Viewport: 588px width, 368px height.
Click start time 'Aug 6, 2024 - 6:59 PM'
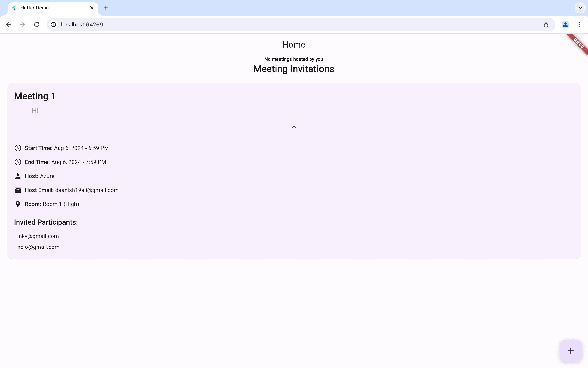click(81, 148)
